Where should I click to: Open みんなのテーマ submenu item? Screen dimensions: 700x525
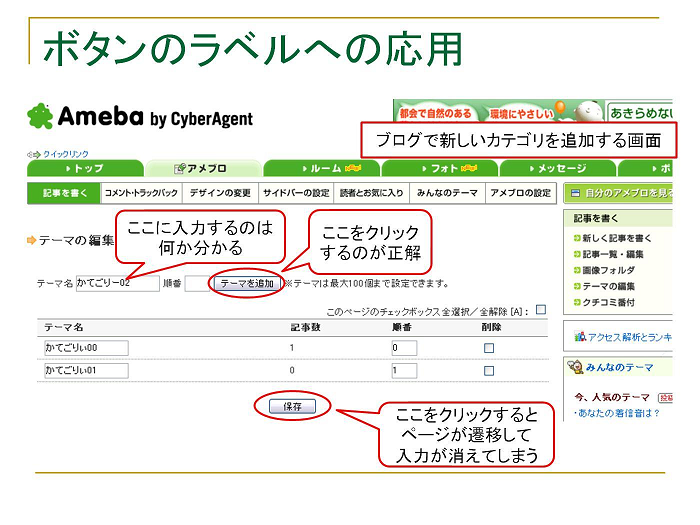coord(447,193)
